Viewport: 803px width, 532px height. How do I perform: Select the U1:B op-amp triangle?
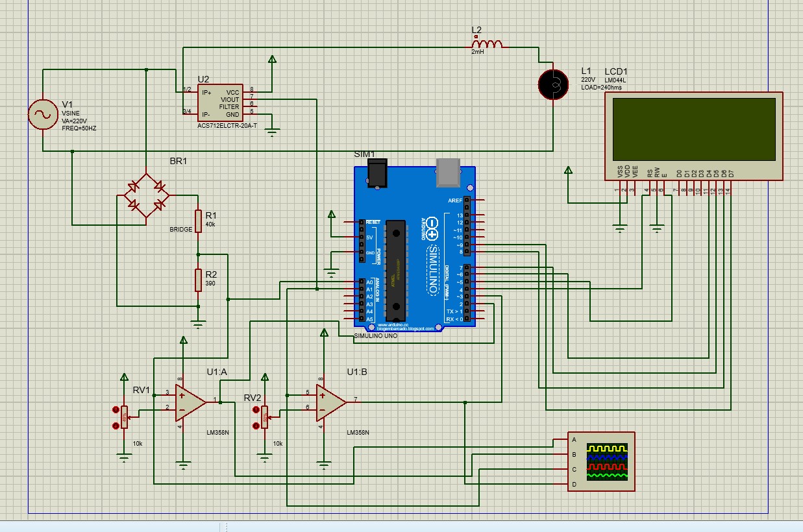coord(331,402)
